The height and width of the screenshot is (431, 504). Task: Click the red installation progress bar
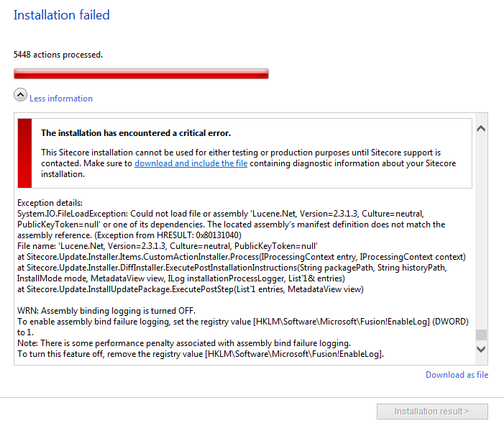141,73
